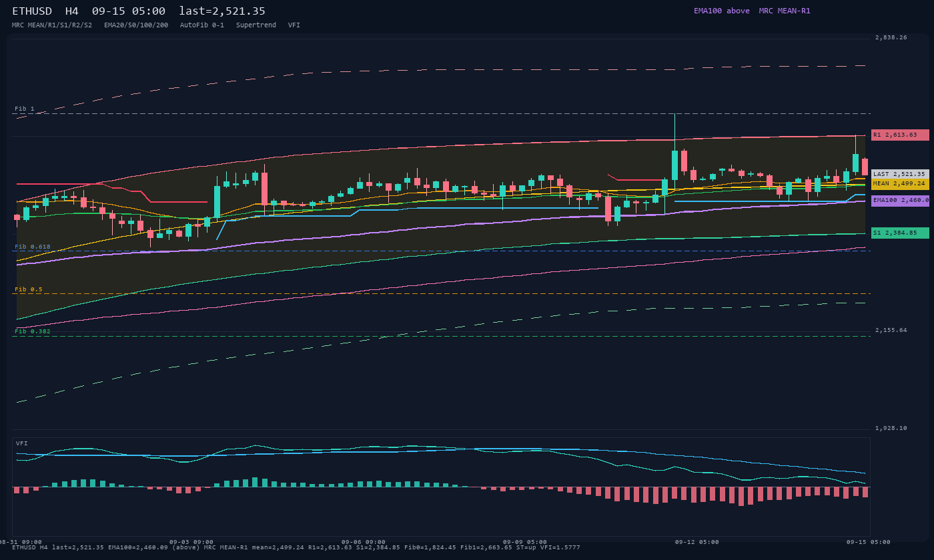Click the 2,838.26 price axis label
This screenshot has height=560, width=934.
tap(891, 38)
